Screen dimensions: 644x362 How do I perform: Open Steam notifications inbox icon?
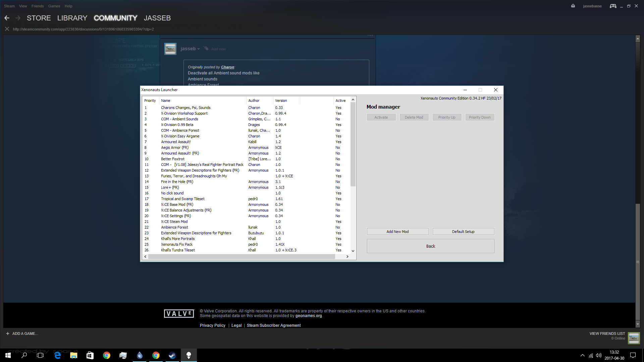click(x=573, y=6)
